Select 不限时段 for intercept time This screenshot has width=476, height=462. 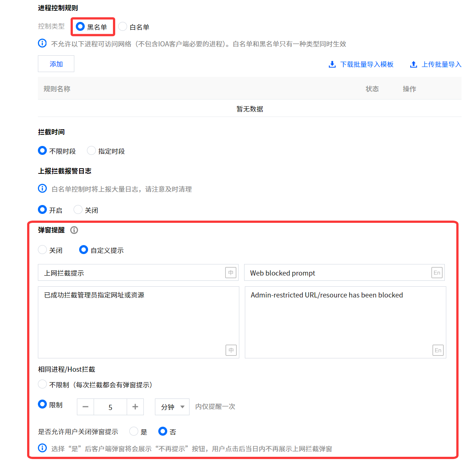42,151
